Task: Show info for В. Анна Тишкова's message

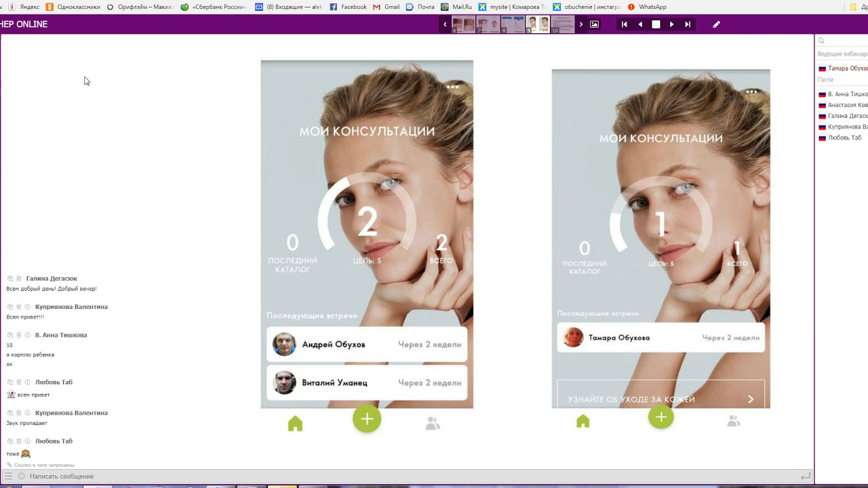Action: click(x=28, y=335)
